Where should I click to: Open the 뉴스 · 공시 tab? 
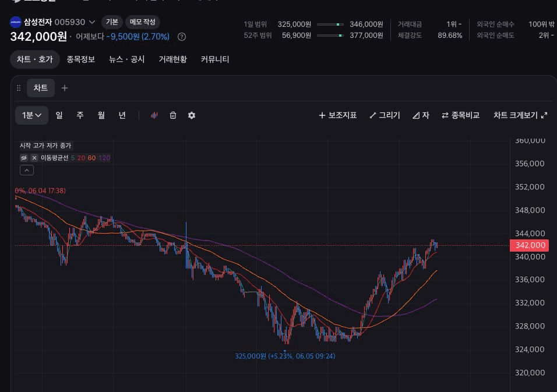[127, 59]
